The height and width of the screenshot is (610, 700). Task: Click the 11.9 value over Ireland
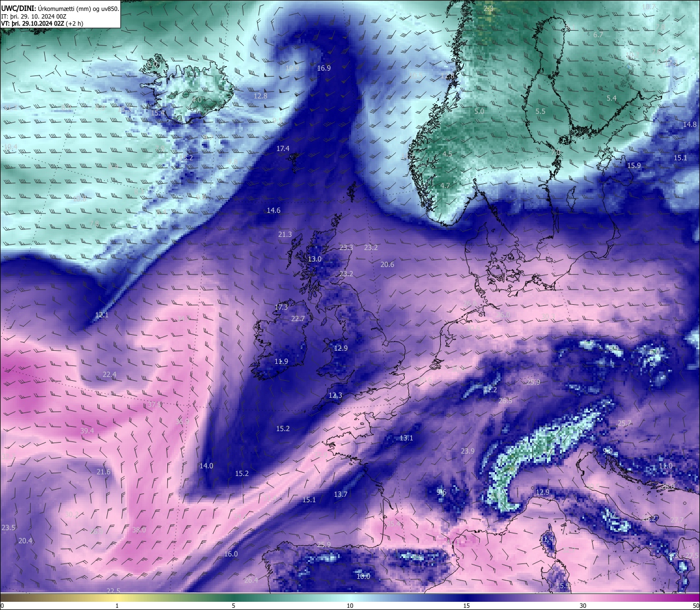(x=281, y=361)
